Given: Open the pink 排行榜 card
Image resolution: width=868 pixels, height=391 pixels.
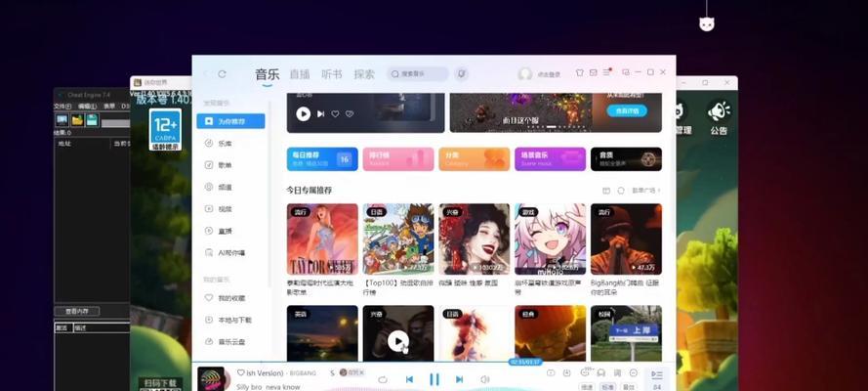Looking at the screenshot, I should (398, 159).
